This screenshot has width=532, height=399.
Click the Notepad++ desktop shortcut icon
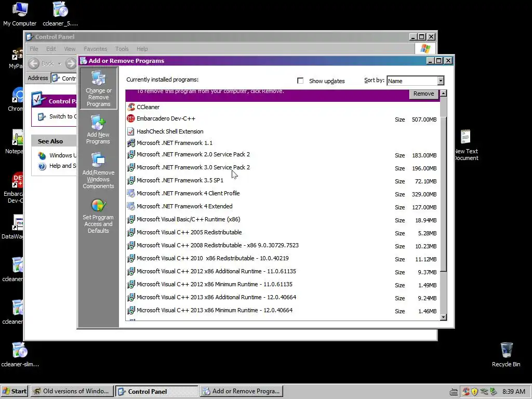18,137
